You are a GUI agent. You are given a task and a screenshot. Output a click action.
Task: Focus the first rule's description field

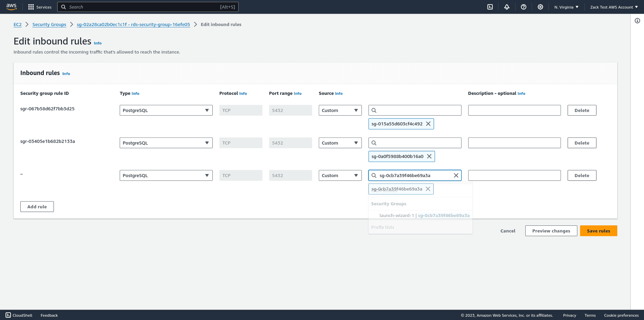514,110
